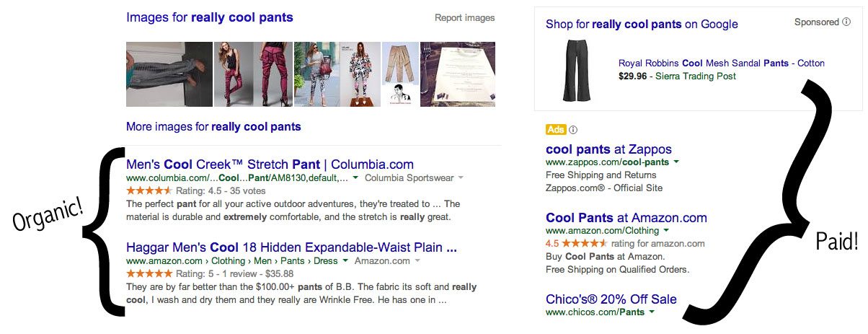Expand the arrow next to chicos.com/Pants

651,312
